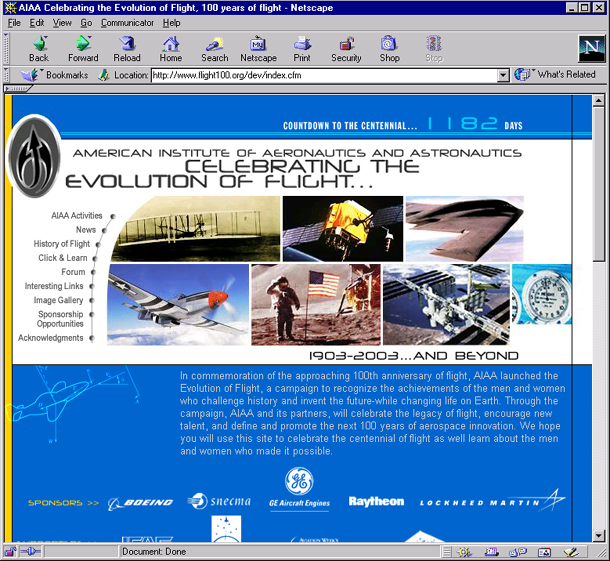Viewport: 610px width, 561px height.
Task: Open Mail inbox from component bar
Action: tap(491, 552)
